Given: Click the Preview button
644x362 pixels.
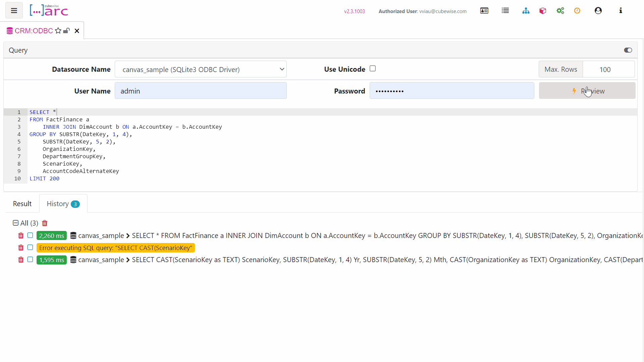Looking at the screenshot, I should tap(587, 91).
